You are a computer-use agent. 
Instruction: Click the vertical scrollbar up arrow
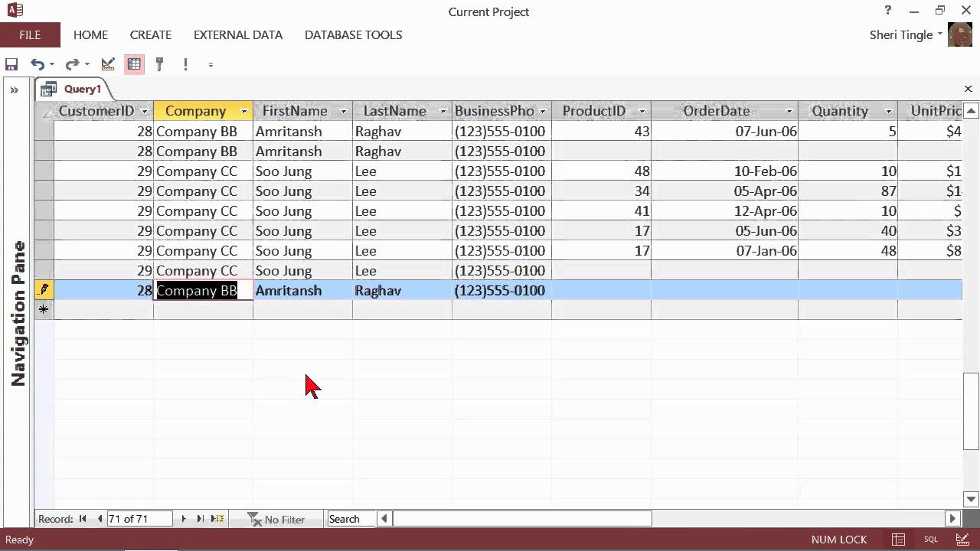pos(972,111)
